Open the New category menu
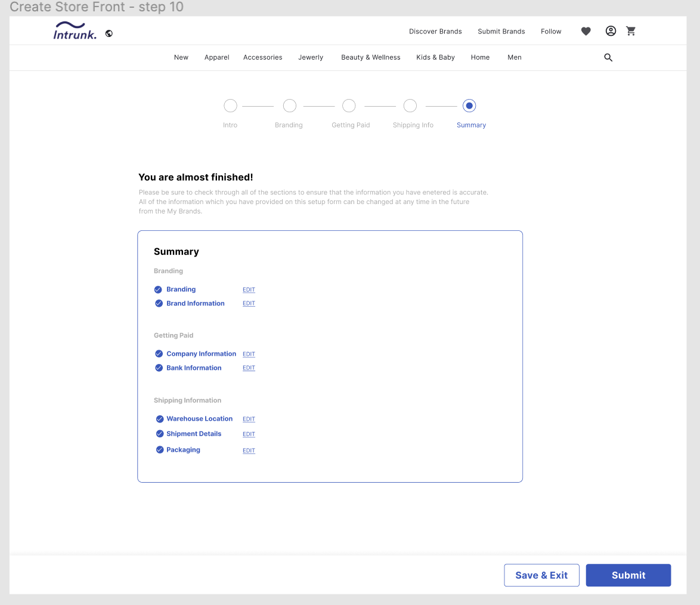 [181, 57]
